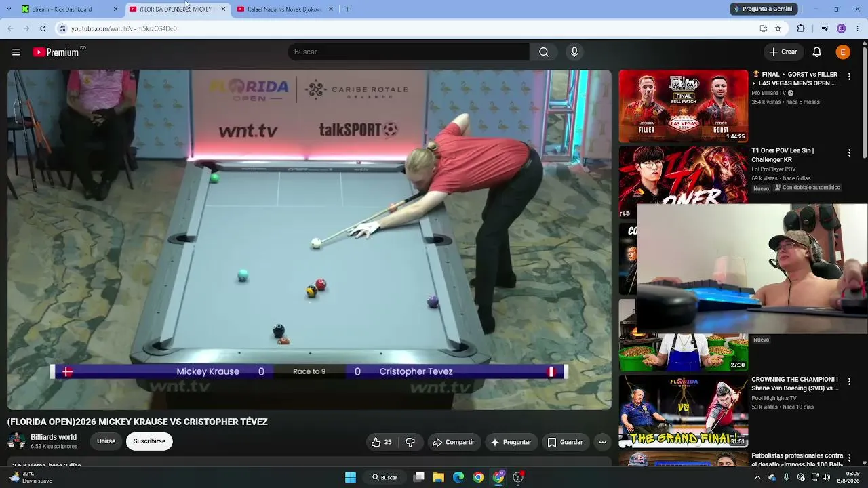Open the Crowning the Champion video title
The image size is (868, 488).
795,384
